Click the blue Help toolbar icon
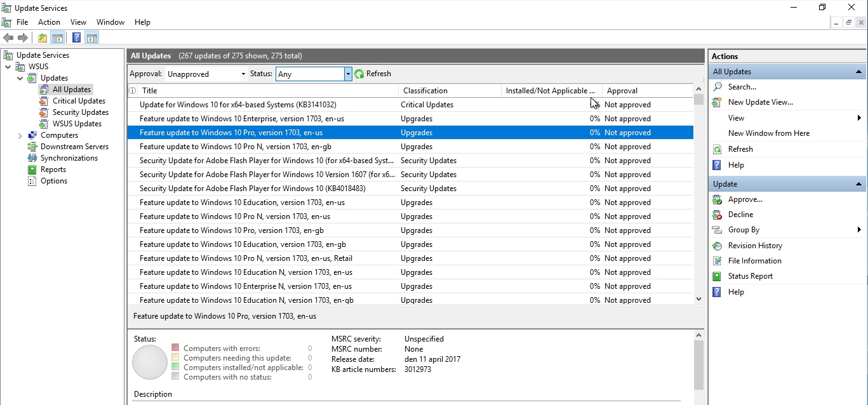This screenshot has width=868, height=405. [76, 38]
